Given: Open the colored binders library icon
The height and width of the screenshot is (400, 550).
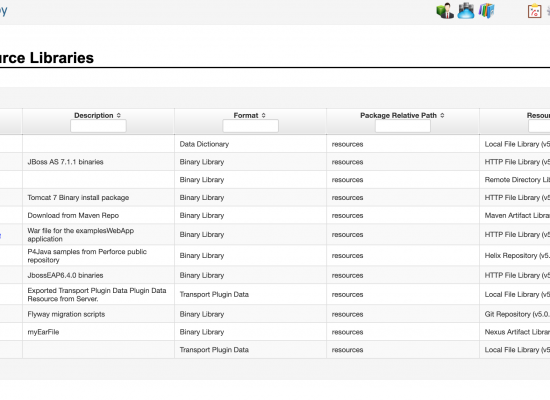Looking at the screenshot, I should [487, 11].
